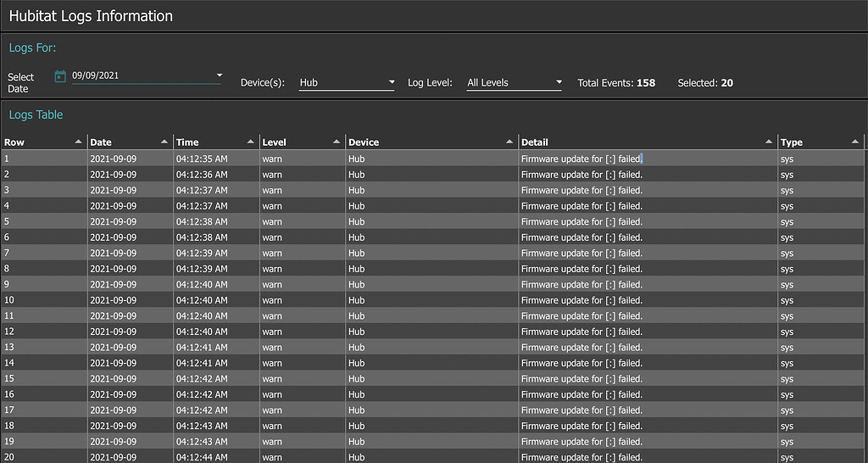Select time cell 04:12:44 AM in row 20
The image size is (868, 463).
point(216,456)
